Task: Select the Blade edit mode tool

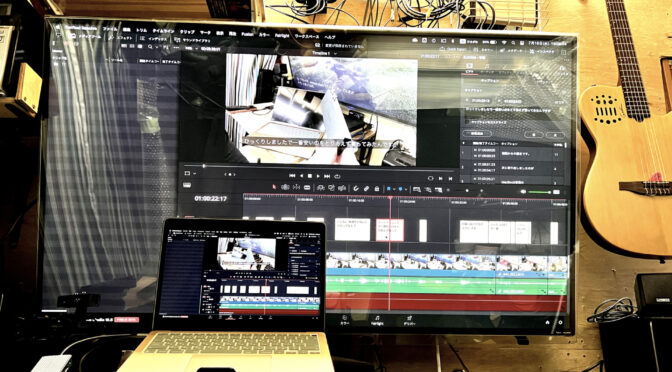Action: (307, 188)
